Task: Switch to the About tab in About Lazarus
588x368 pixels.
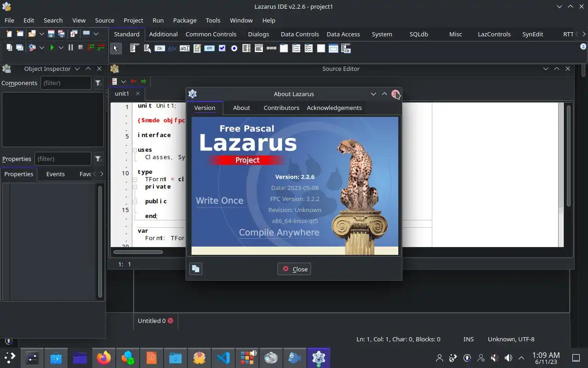Action: click(241, 108)
